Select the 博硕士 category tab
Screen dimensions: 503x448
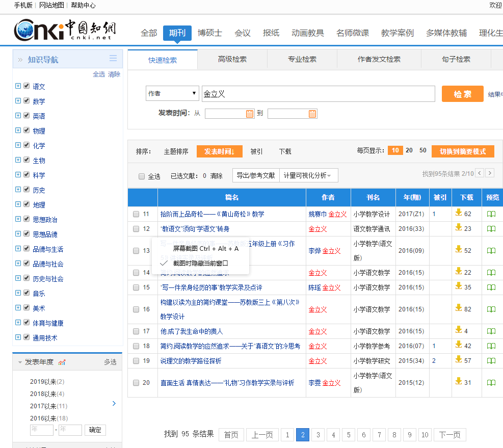pos(210,33)
